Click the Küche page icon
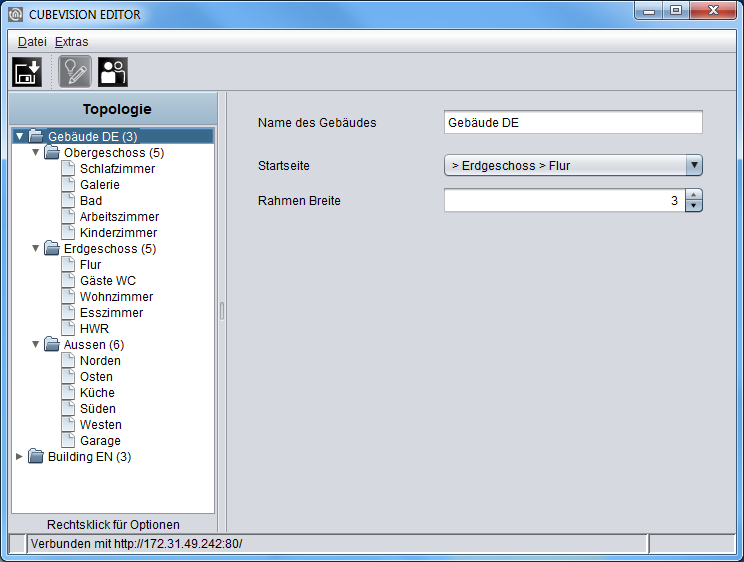This screenshot has height=562, width=744. 68,392
